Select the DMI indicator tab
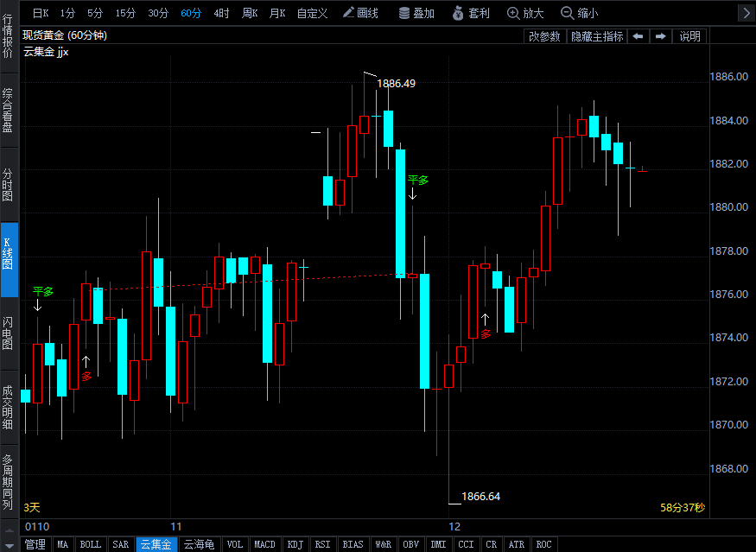Viewport: 756px width, 552px height. coord(438,544)
